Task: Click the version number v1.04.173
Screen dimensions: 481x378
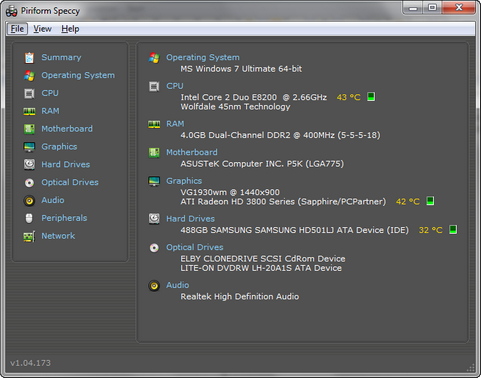Action: coord(30,363)
